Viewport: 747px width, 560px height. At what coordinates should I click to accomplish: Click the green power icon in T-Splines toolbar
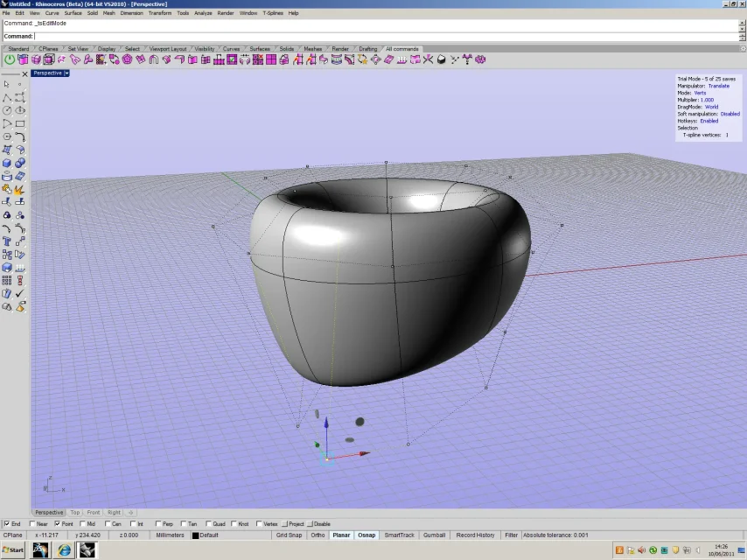tap(10, 59)
